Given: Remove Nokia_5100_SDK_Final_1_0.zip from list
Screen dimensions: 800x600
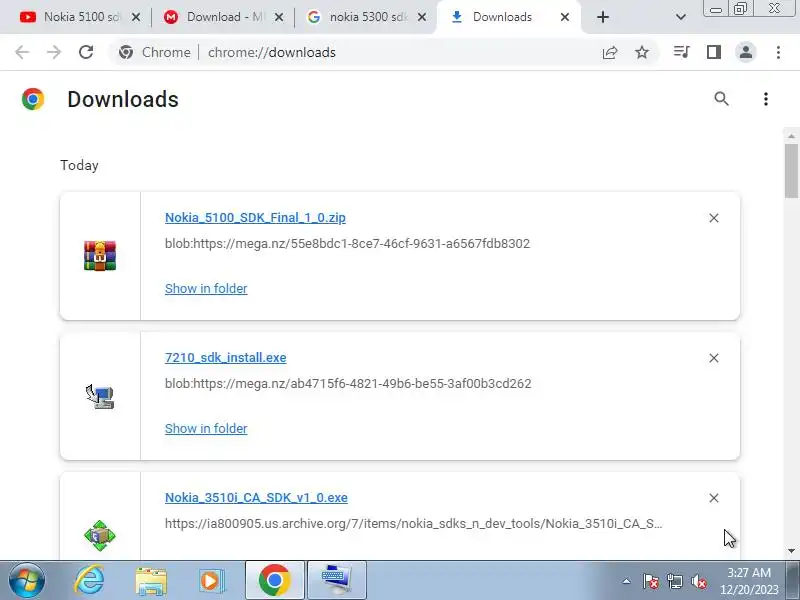Looking at the screenshot, I should coord(714,218).
